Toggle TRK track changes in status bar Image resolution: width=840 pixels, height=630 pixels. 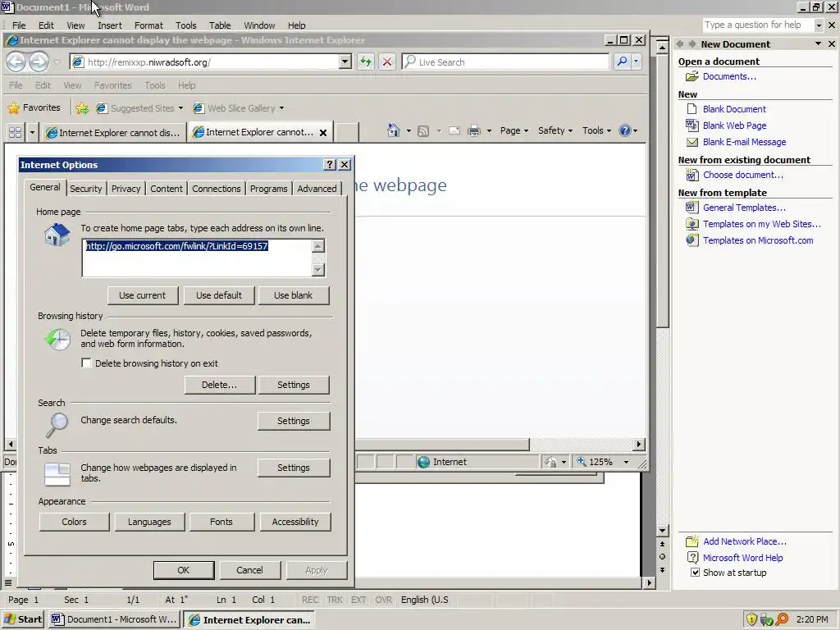pos(335,600)
